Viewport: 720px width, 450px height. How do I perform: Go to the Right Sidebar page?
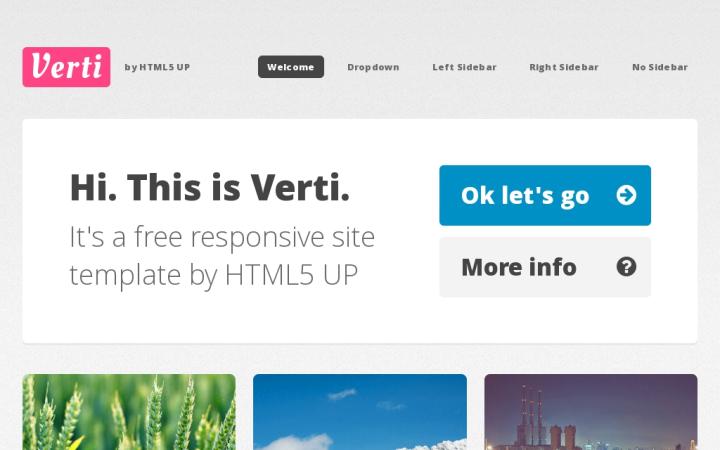coord(564,67)
